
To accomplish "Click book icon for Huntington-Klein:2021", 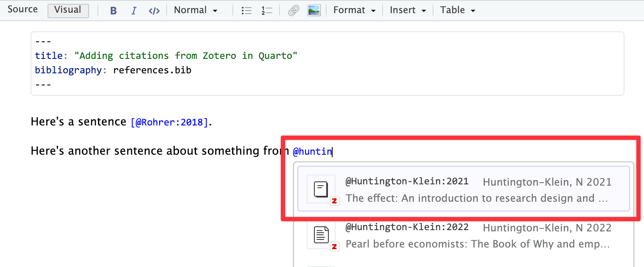I will [321, 189].
